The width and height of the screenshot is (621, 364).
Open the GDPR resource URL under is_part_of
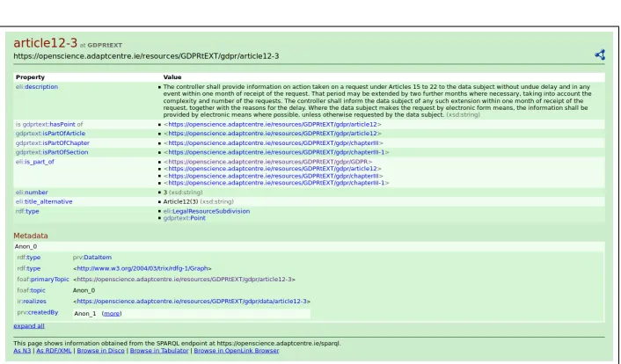[267, 162]
